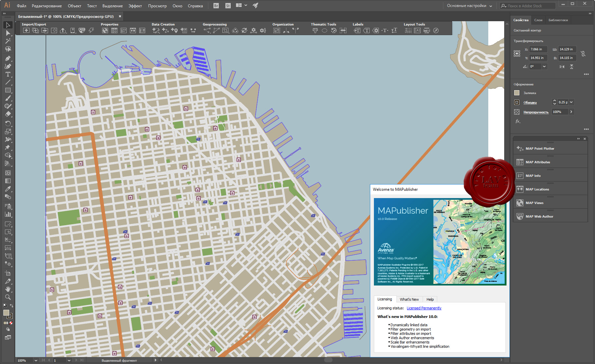
Task: Open the globe MAP Views icon under Properties
Action: coord(105,30)
